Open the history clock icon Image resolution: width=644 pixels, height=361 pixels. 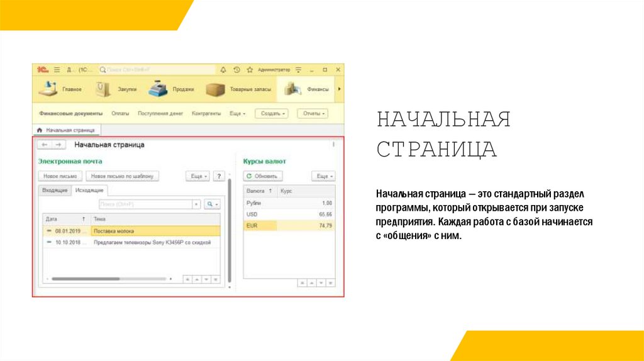pyautogui.click(x=236, y=70)
